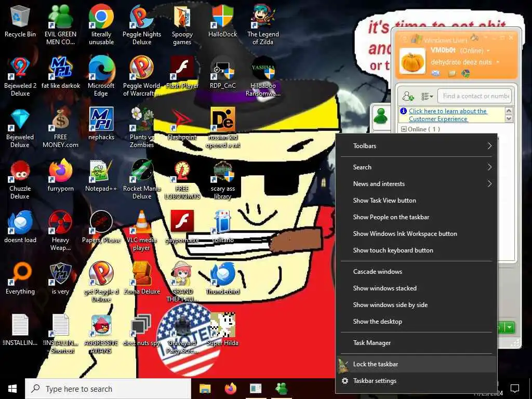The image size is (532, 399).
Task: Launch The Legend of Zilda icon
Action: (x=263, y=25)
